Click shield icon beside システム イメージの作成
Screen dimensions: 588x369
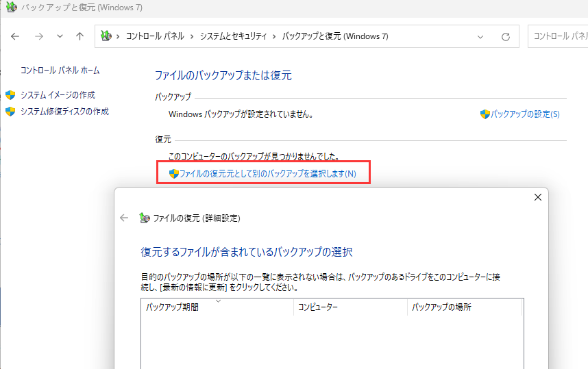click(10, 95)
